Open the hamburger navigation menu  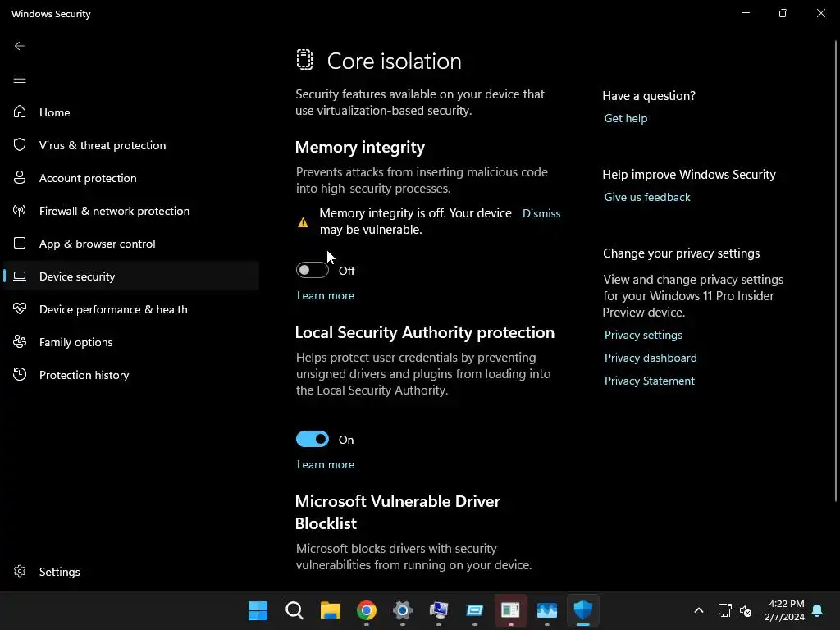(x=20, y=80)
